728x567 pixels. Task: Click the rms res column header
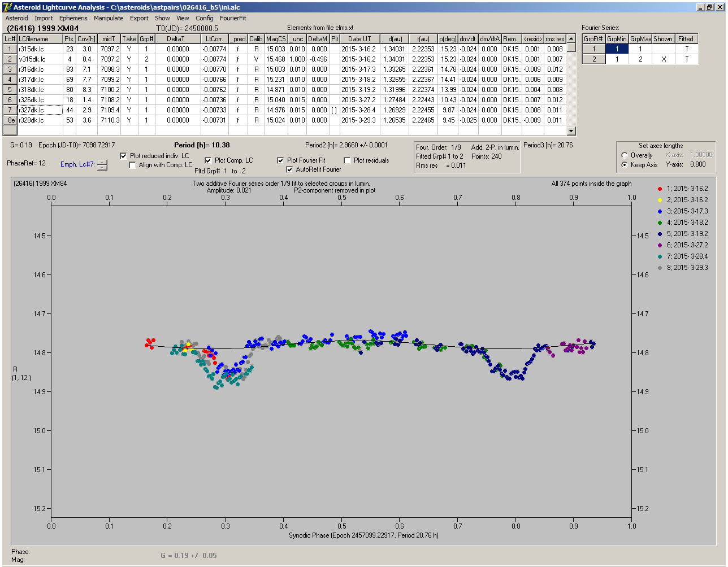(554, 39)
